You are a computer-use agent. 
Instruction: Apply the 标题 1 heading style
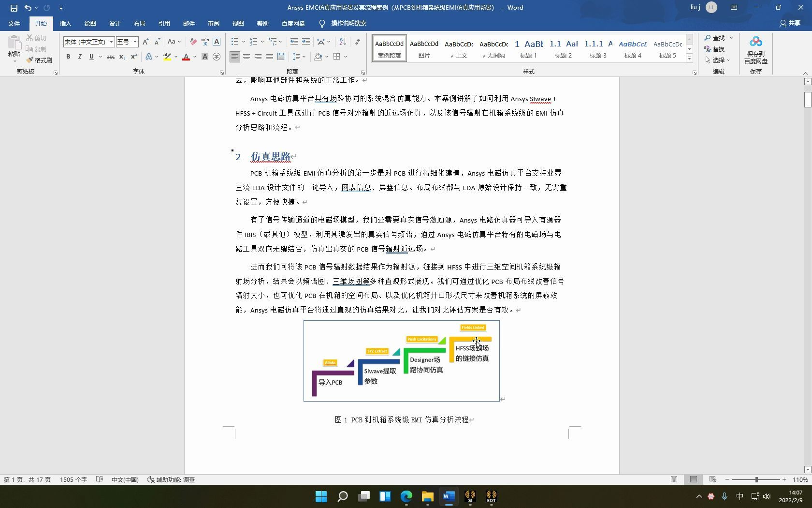tap(528, 48)
